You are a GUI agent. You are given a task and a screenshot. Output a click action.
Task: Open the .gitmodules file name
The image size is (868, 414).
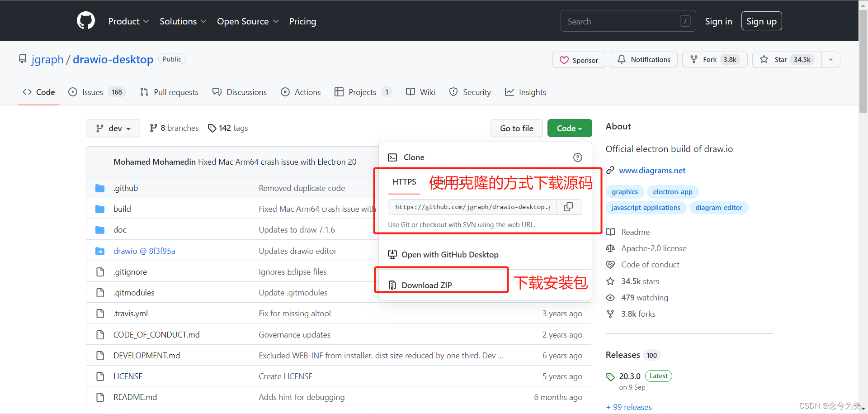[134, 293]
